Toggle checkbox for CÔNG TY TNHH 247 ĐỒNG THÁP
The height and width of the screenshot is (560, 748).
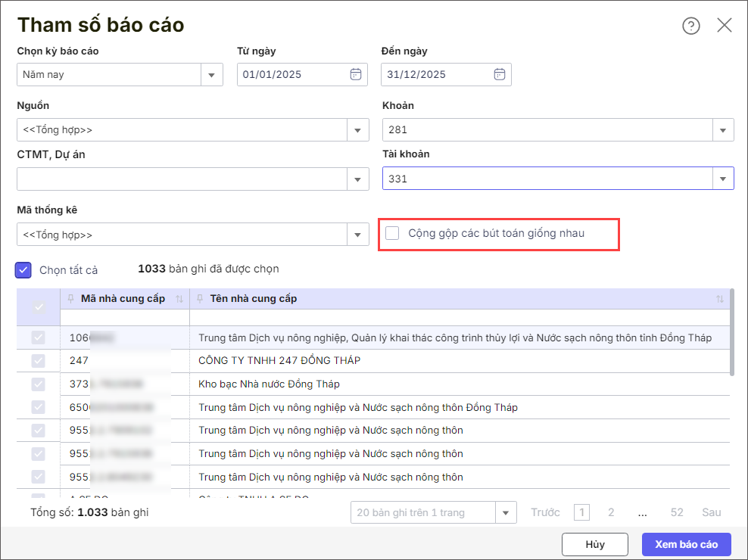point(38,361)
